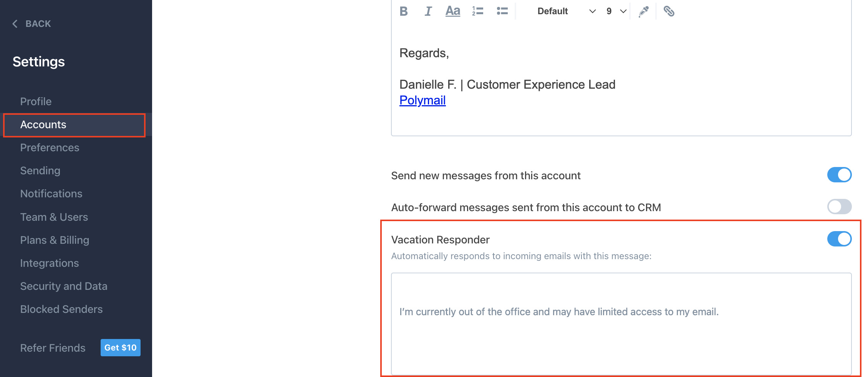Disable Send new messages from this account

[x=839, y=175]
